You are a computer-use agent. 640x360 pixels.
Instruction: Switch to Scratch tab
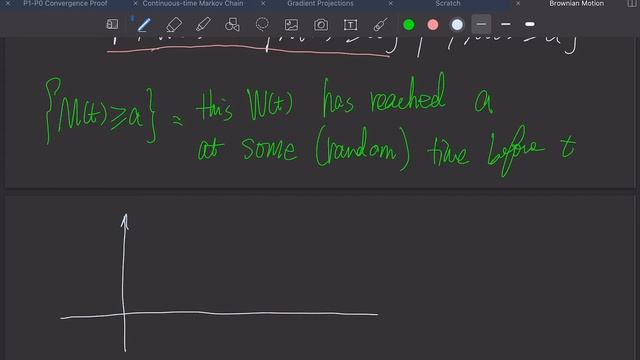[x=448, y=3]
